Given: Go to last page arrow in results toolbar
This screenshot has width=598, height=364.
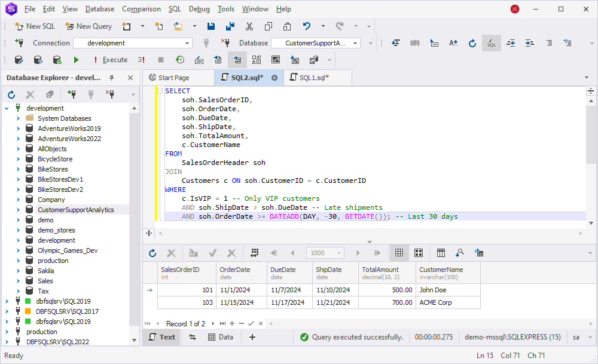Looking at the screenshot, I should (377, 253).
